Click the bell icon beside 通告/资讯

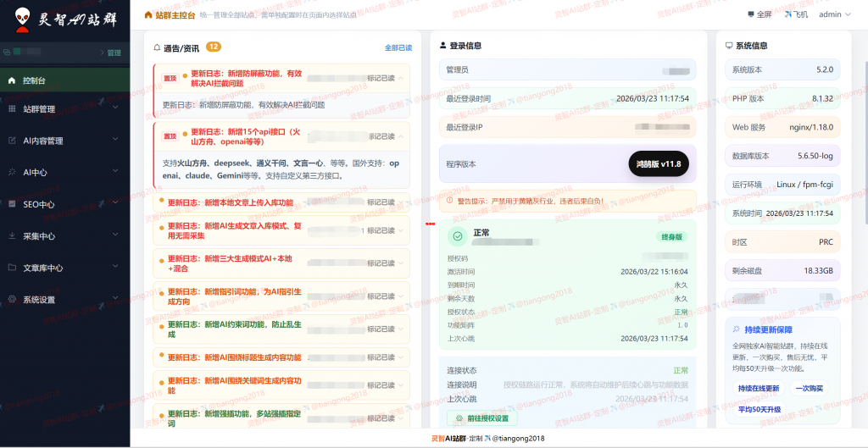click(157, 47)
